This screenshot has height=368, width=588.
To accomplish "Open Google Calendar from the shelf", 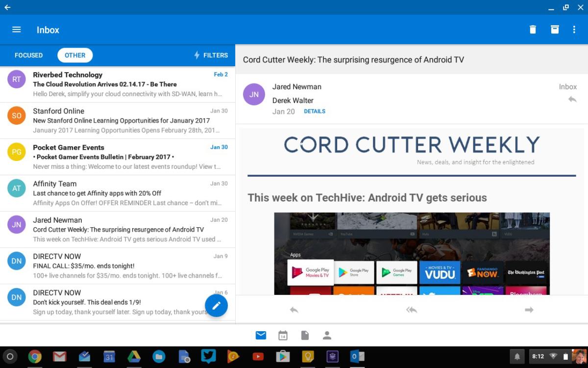I will point(109,357).
